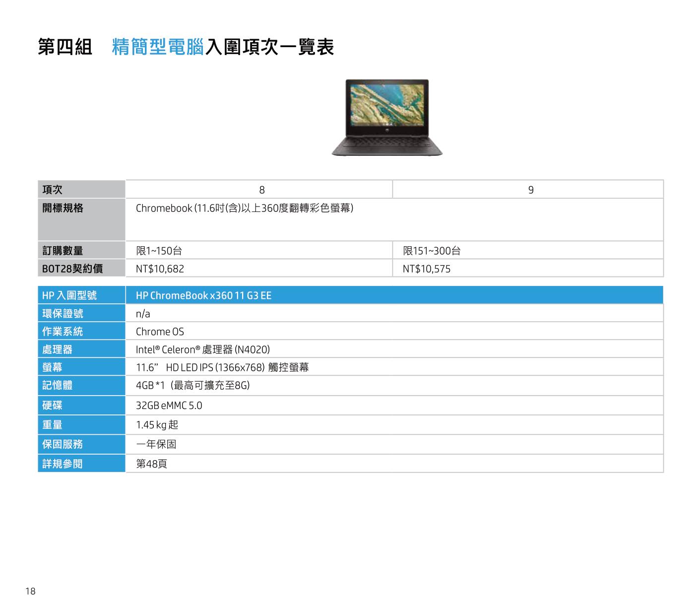Screen dimensions: 697x616
Task: Click the Chromebook 11.6吋 360度 spec text
Action: click(245, 208)
